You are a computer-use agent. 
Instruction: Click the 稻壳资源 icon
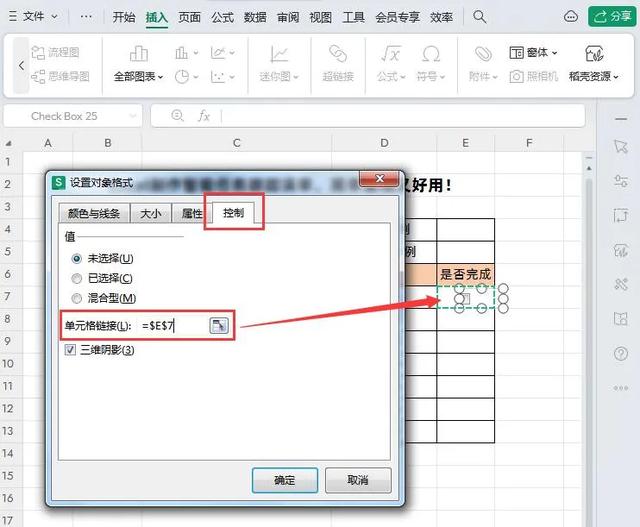[x=594, y=53]
